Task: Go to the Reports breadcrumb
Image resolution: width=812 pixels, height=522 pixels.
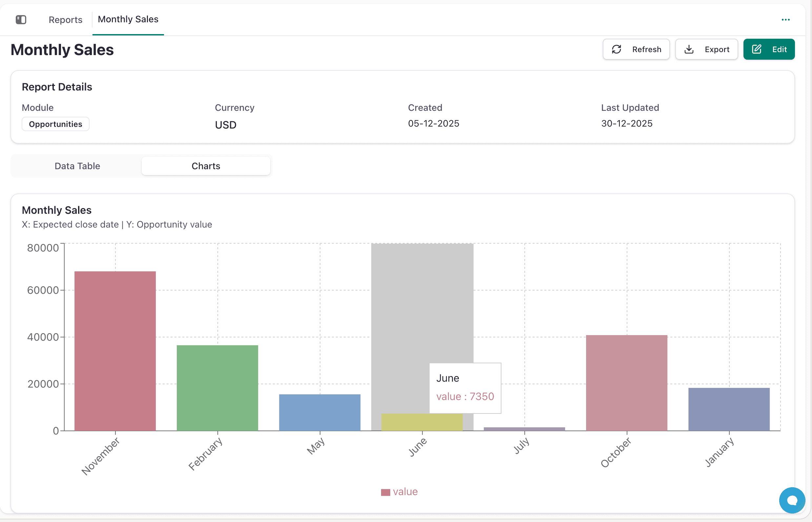Action: [66, 20]
